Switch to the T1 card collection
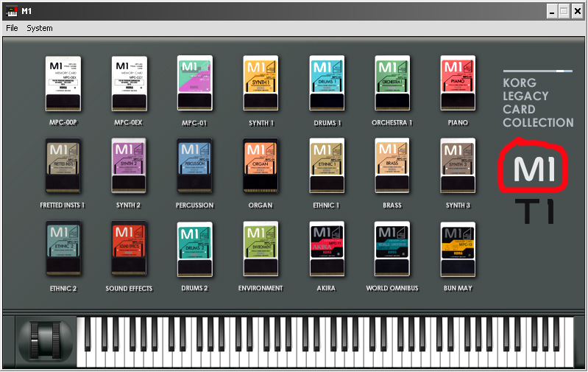Screen dimensions: 588x372 click(535, 211)
